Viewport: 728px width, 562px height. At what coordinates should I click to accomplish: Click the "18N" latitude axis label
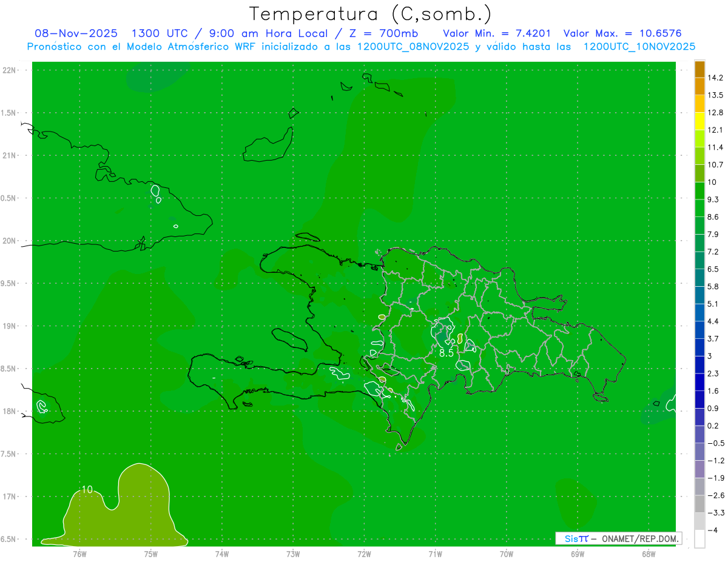point(10,411)
